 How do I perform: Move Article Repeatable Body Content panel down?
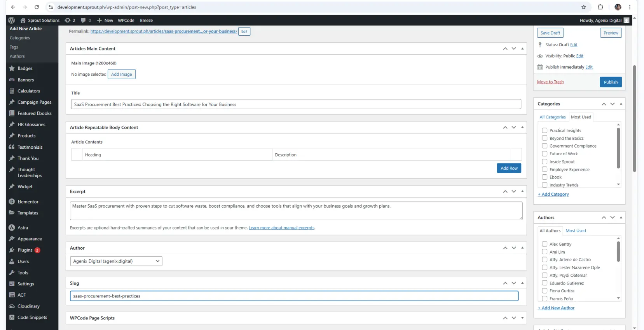point(514,127)
